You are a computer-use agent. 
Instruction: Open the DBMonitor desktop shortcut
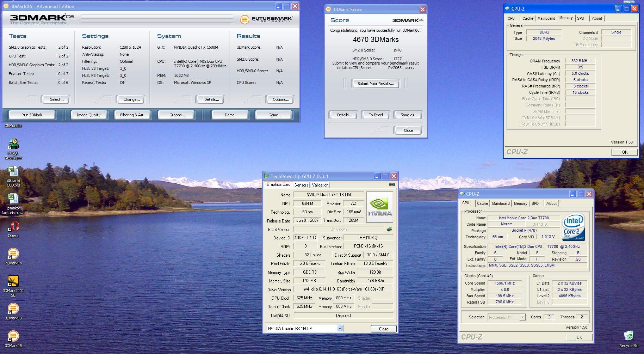[x=13, y=126]
